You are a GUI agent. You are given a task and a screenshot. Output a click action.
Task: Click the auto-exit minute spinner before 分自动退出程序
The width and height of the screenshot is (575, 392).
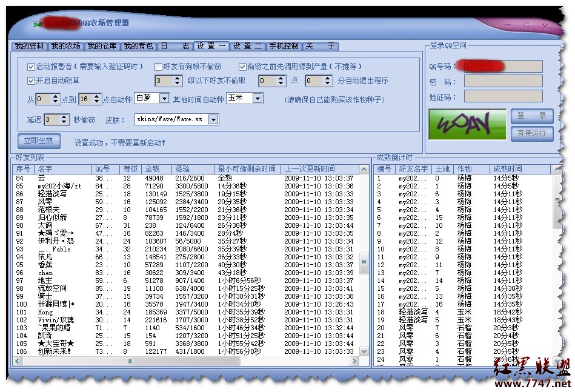pos(319,81)
